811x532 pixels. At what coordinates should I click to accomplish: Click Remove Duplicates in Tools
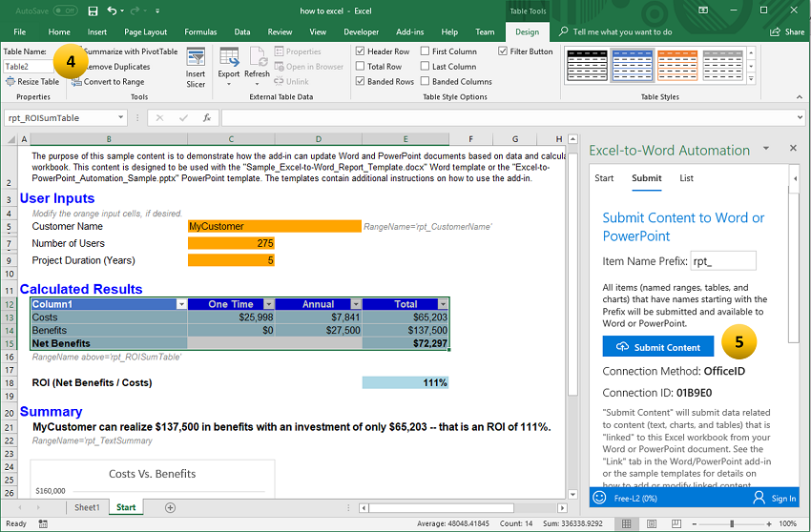coord(117,67)
